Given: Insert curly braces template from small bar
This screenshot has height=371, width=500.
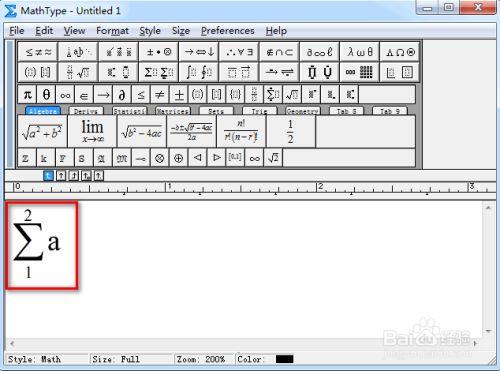Looking at the screenshot, I should click(235, 95).
